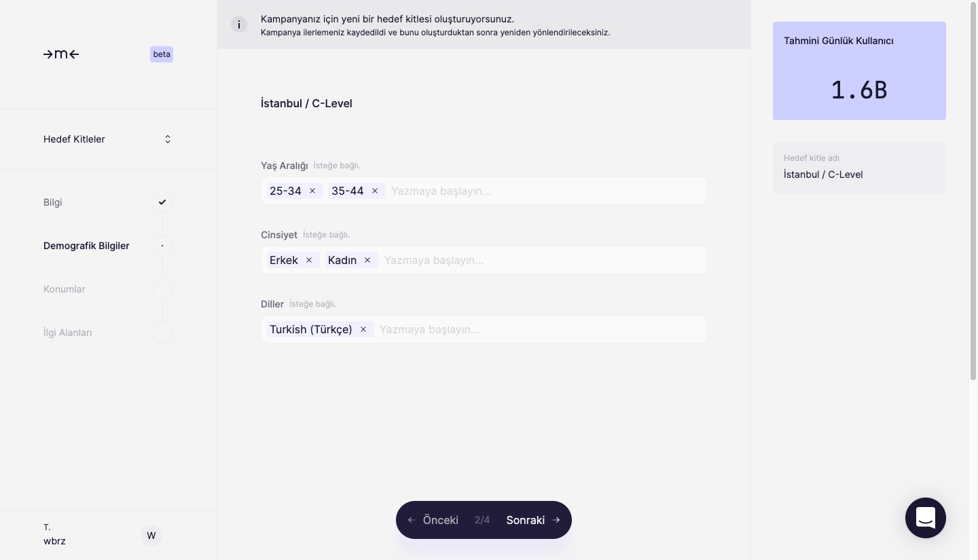This screenshot has width=978, height=560.
Task: Select the Demografik Bilgiler step
Action: coord(86,246)
